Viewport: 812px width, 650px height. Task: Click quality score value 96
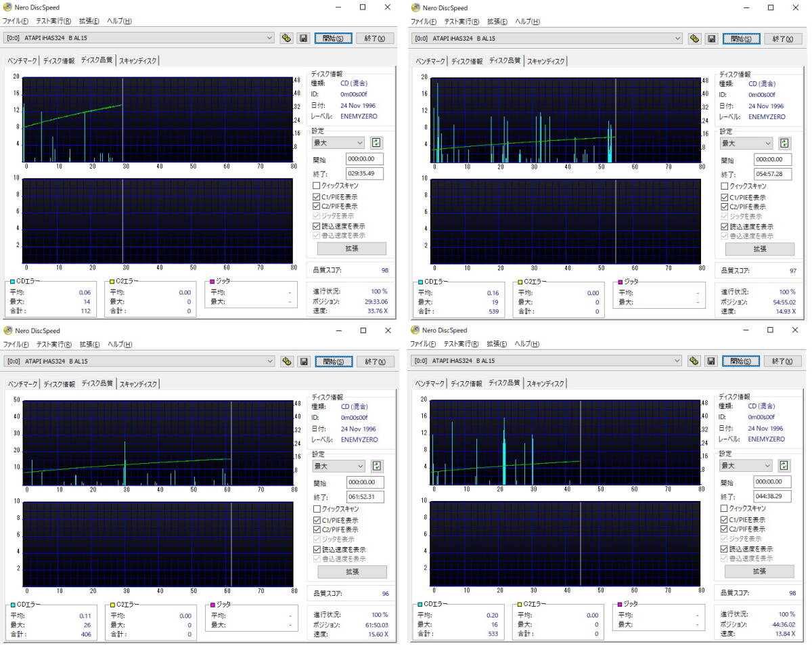385,593
